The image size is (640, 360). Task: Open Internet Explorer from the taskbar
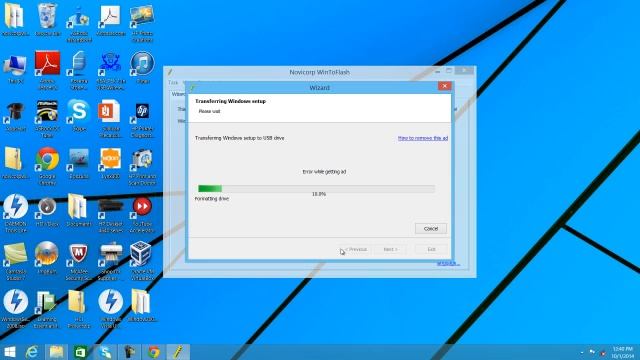point(32,352)
